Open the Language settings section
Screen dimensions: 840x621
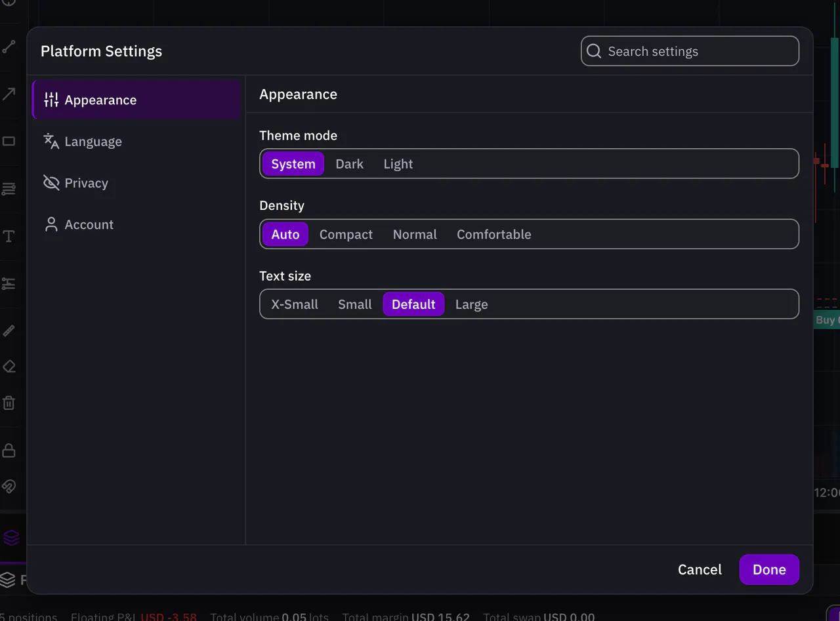click(136, 141)
